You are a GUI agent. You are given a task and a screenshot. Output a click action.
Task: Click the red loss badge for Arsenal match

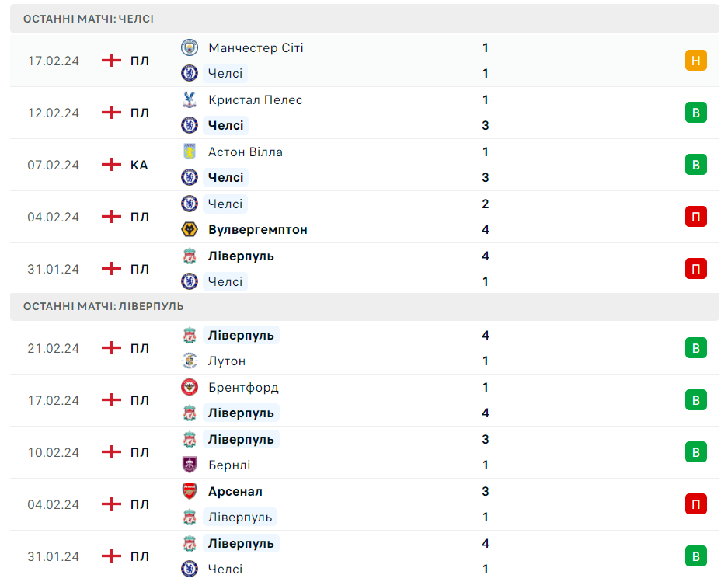tap(695, 504)
